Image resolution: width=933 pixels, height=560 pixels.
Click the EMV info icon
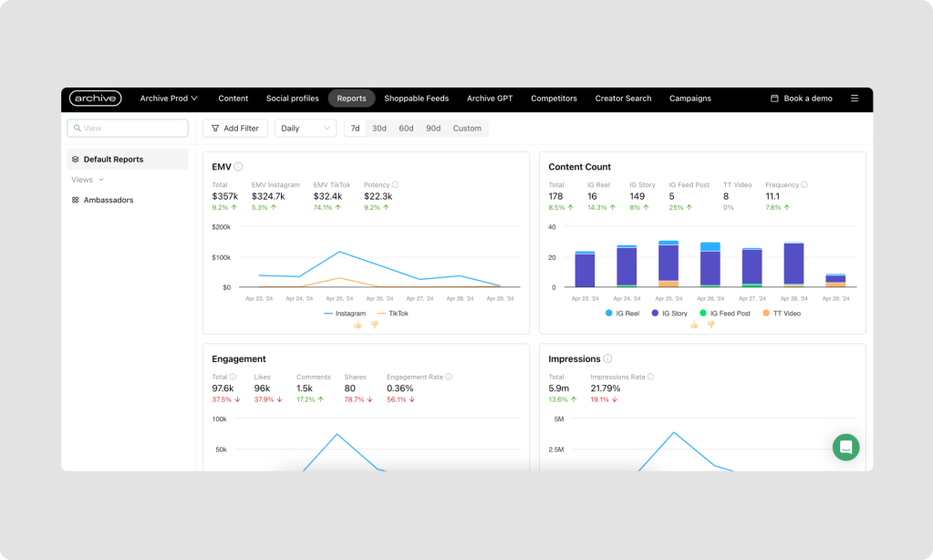(x=238, y=167)
